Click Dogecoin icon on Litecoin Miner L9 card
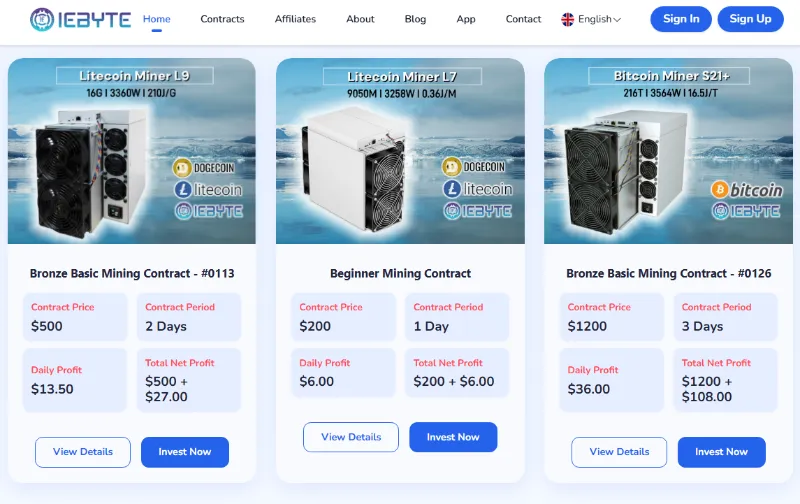 point(183,167)
